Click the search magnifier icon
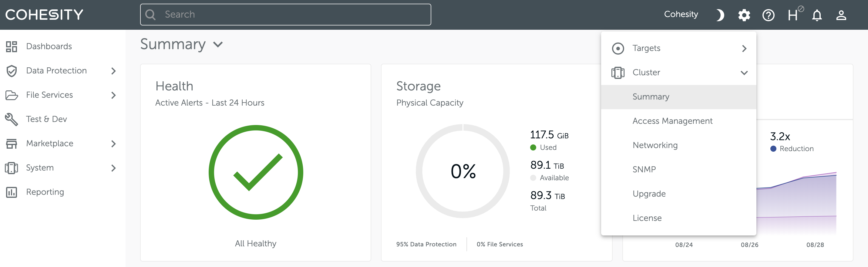868x267 pixels. pos(150,15)
